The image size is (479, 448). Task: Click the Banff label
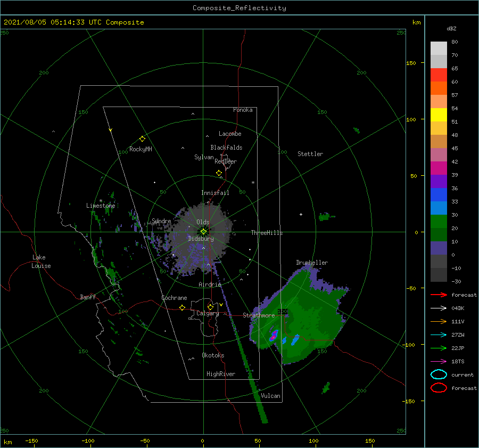[88, 297]
